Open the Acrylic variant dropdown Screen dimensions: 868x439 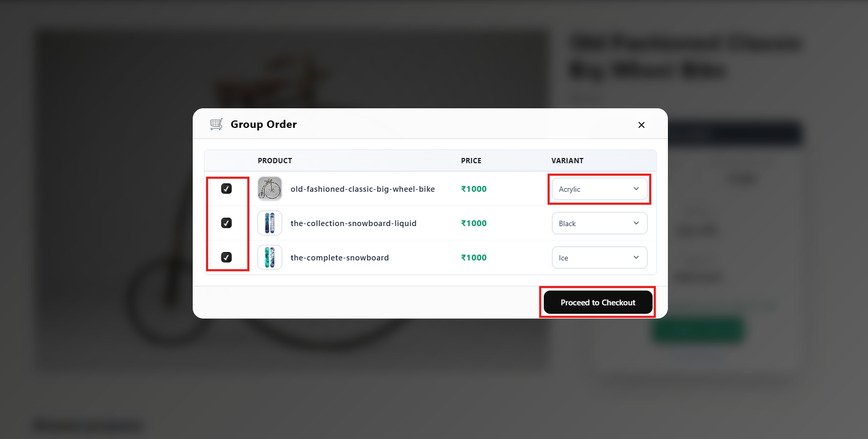tap(599, 189)
